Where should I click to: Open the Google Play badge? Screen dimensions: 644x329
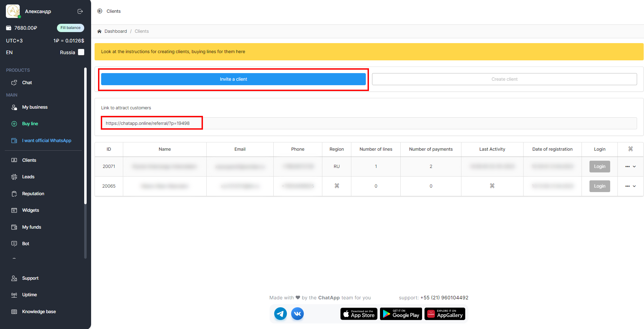[x=401, y=314]
